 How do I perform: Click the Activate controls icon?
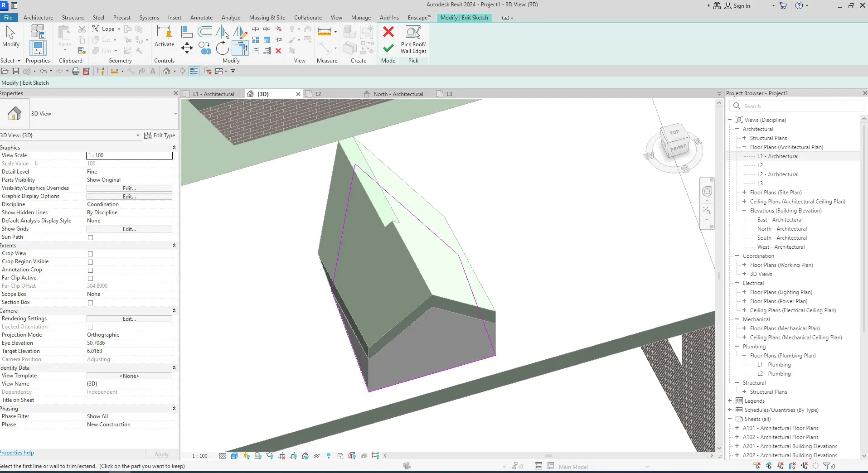[164, 36]
